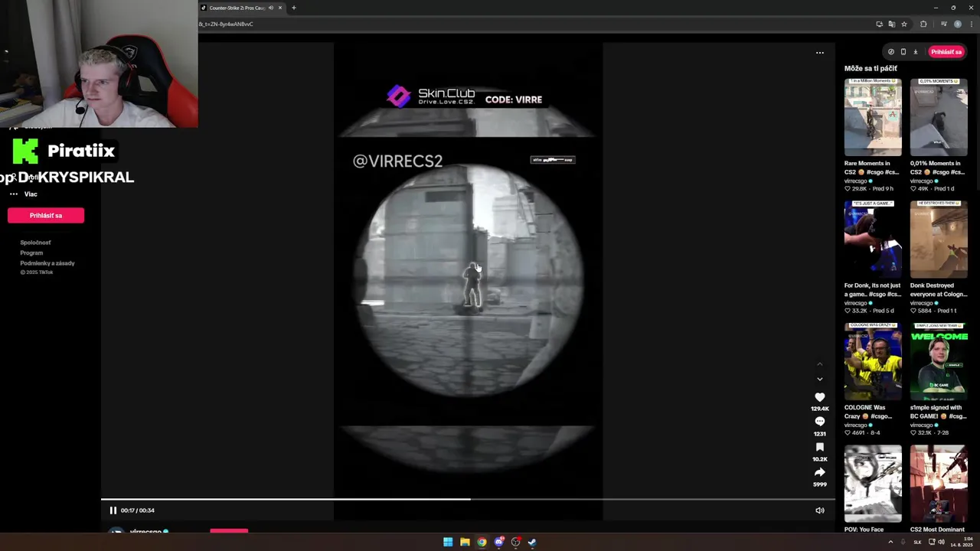Image resolution: width=980 pixels, height=551 pixels.
Task: Open Steam from the taskbar
Action: point(532,542)
